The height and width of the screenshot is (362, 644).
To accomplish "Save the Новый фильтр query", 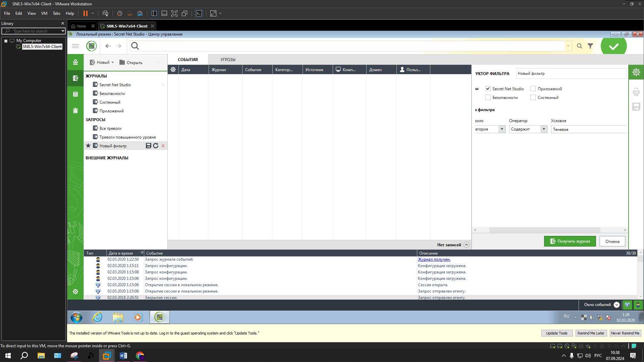I will (x=149, y=146).
